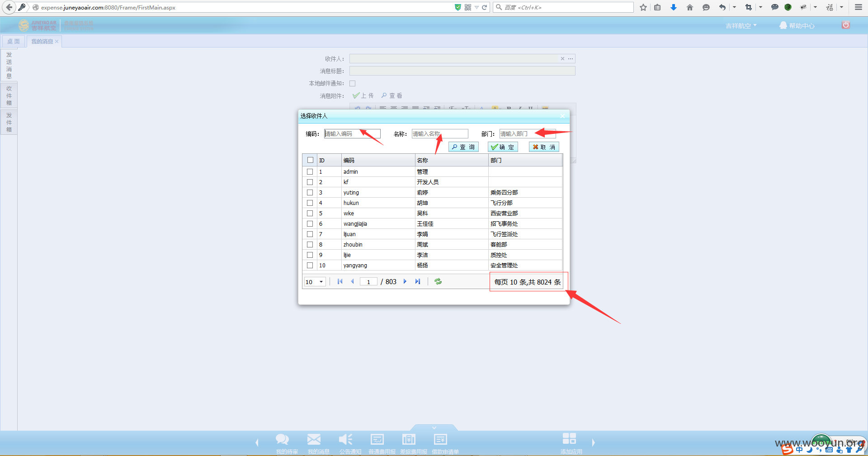Click the undo arrow browser icon

(722, 7)
